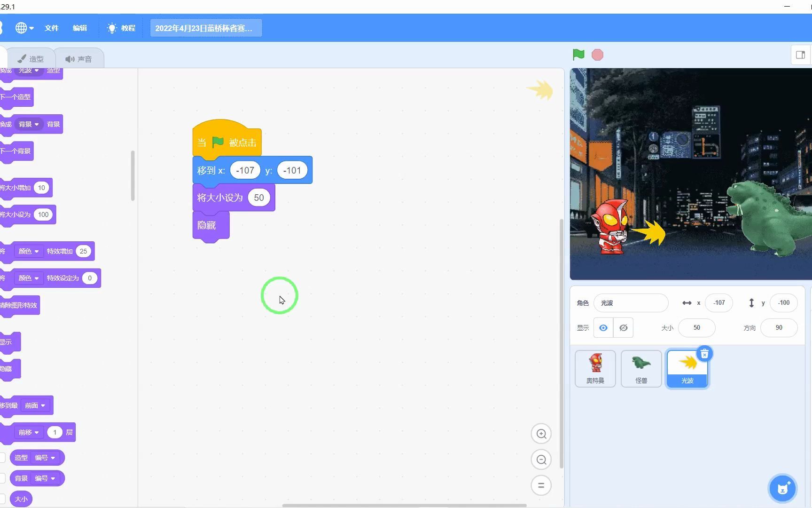Image resolution: width=812 pixels, height=508 pixels.
Task: Click the block palette scrollbar
Action: pos(133,175)
